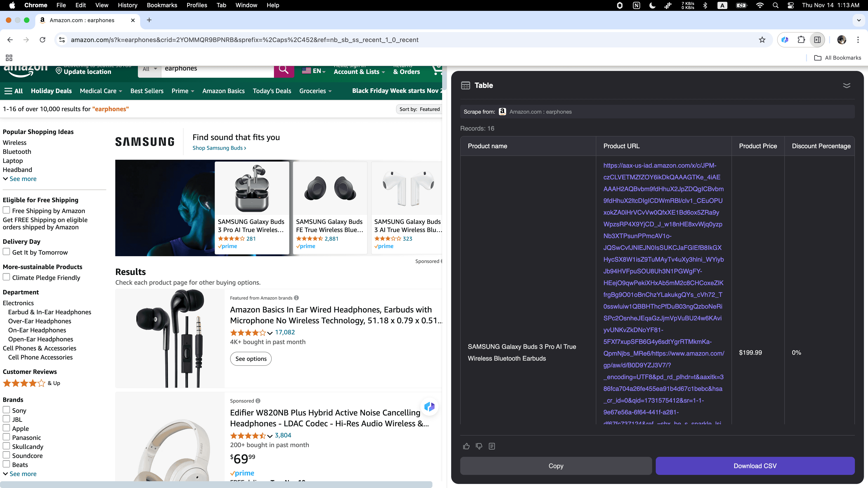
Task: Expand the 'See more' brands expander
Action: point(23,474)
